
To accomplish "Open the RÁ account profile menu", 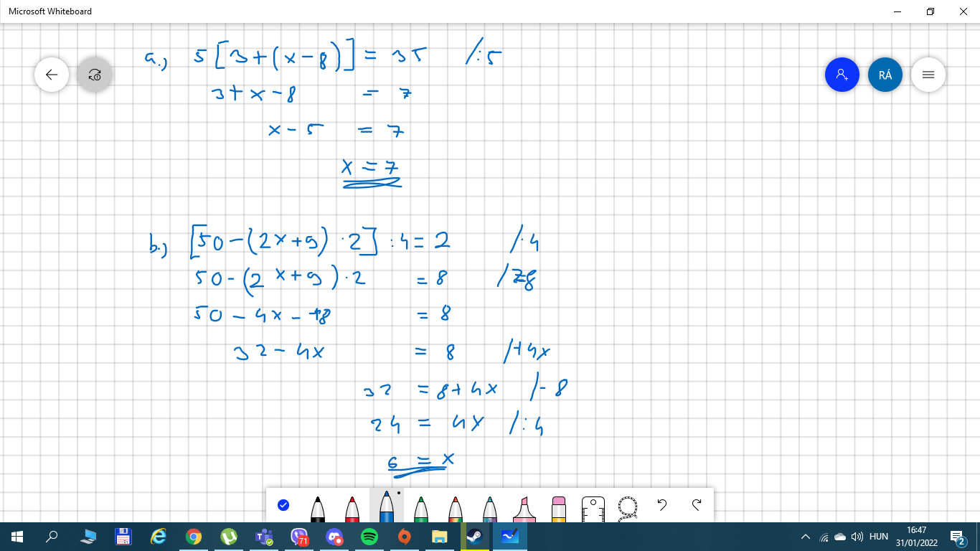I will tap(885, 75).
